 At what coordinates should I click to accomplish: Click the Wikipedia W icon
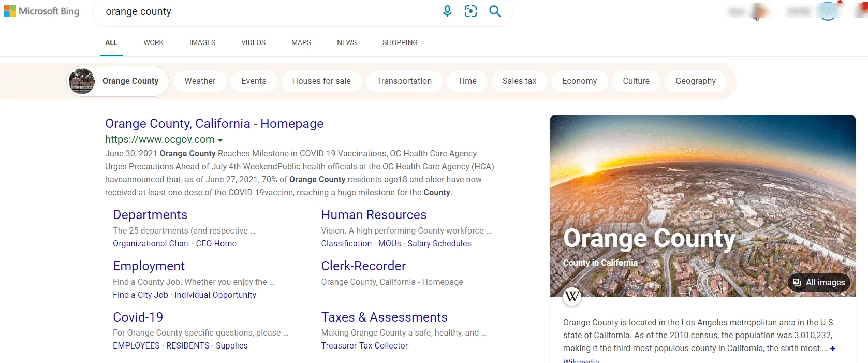pos(572,296)
